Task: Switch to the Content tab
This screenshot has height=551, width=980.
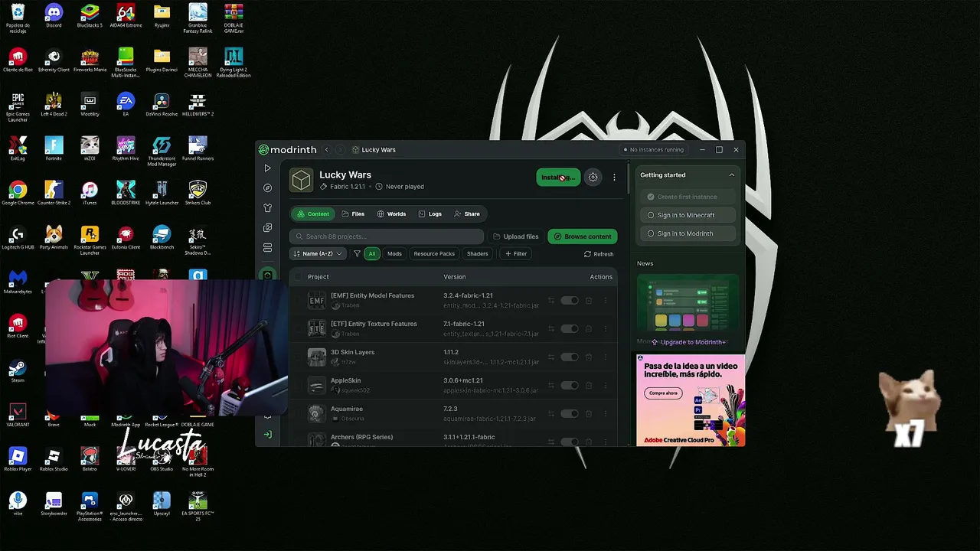Action: 312,214
